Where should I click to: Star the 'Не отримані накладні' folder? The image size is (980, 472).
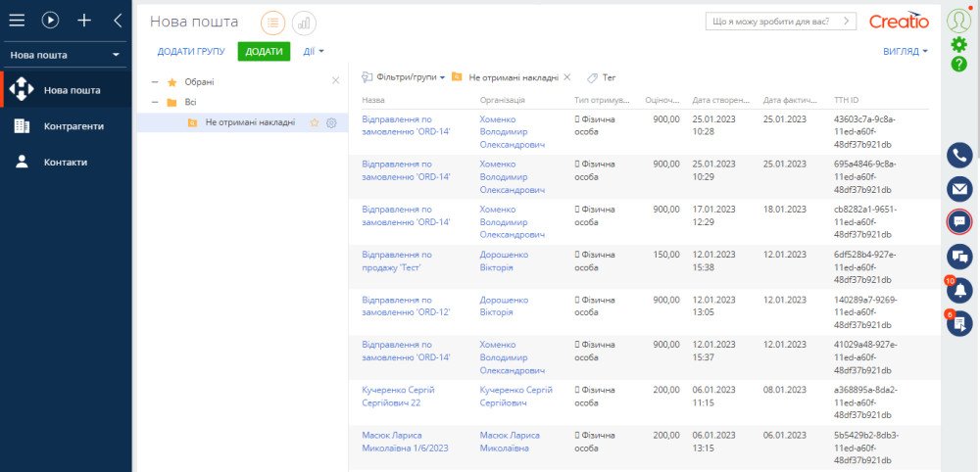click(315, 123)
